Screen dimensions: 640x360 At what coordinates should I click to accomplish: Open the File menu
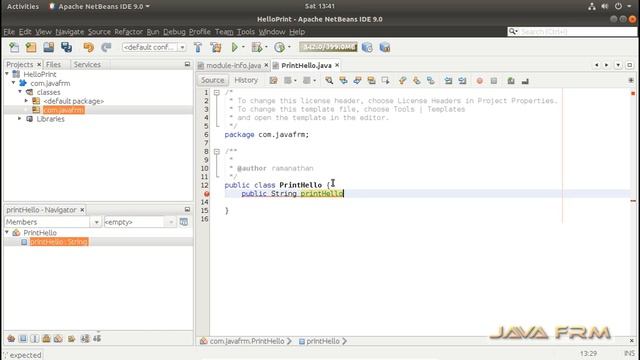click(9, 32)
